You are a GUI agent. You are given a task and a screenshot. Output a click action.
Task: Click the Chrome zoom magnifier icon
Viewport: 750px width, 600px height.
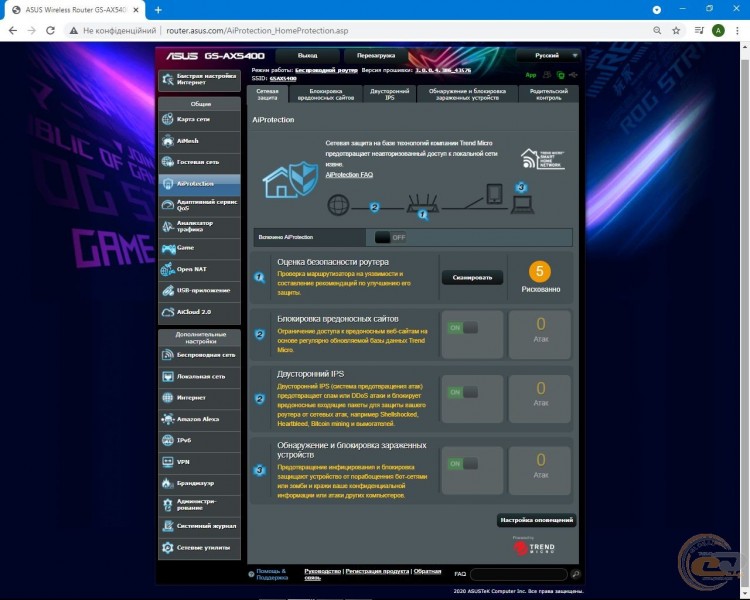click(657, 31)
